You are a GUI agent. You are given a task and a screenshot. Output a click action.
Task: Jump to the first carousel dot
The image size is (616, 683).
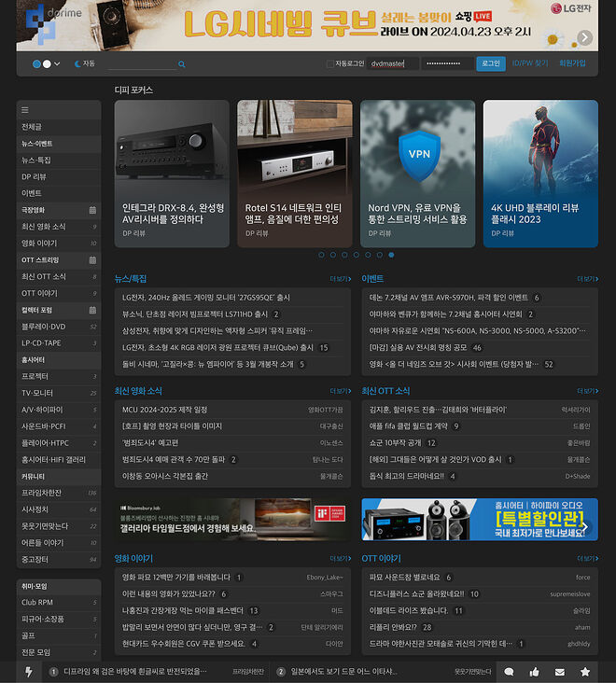[321, 255]
